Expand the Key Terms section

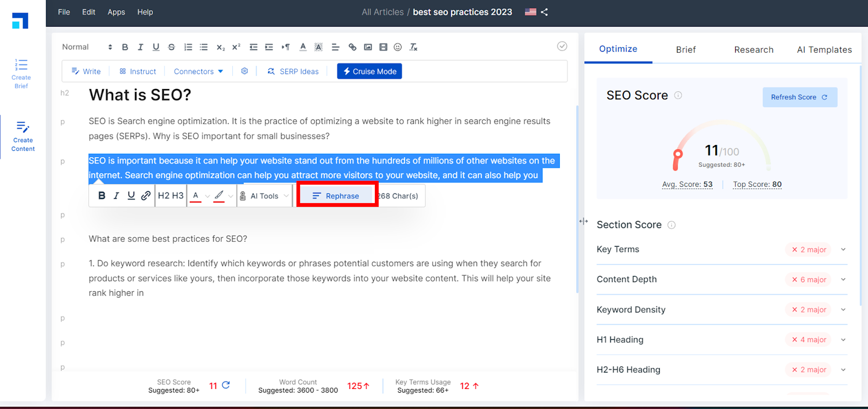coord(843,249)
